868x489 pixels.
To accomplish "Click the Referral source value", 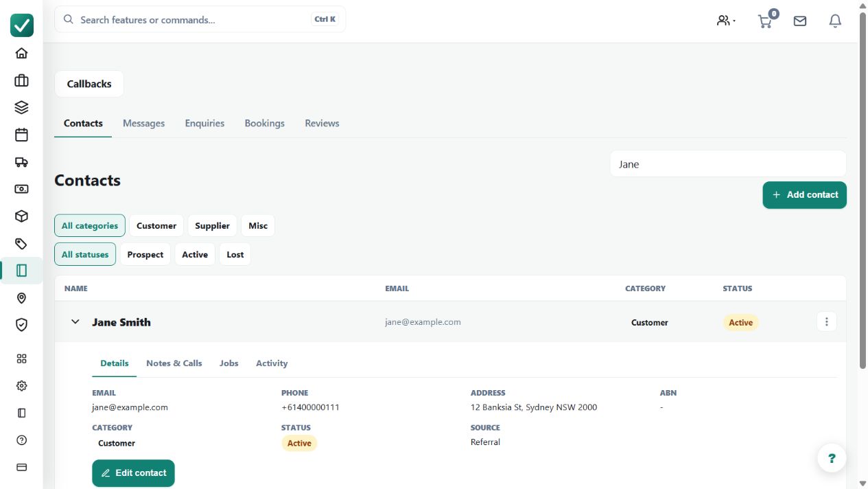I will click(485, 442).
